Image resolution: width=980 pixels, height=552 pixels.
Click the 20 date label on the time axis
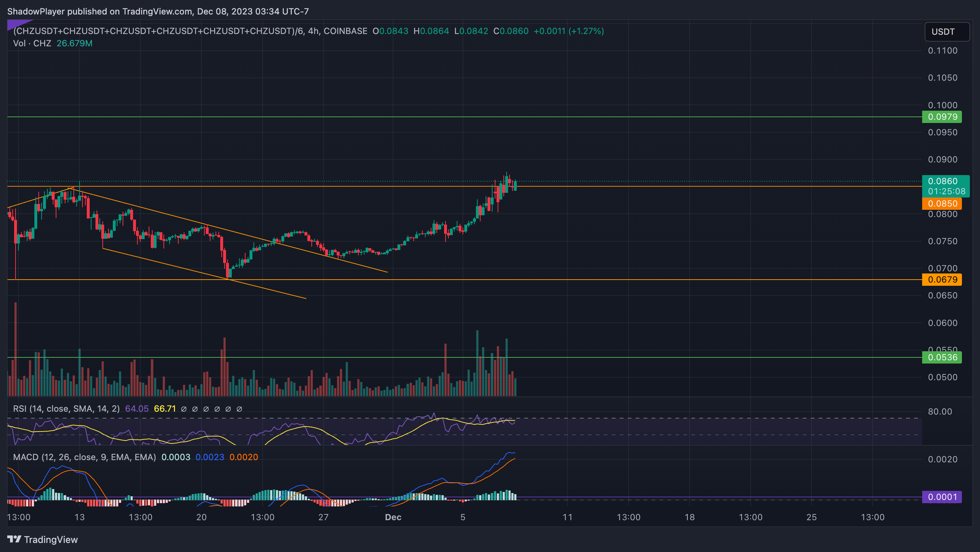(x=201, y=517)
